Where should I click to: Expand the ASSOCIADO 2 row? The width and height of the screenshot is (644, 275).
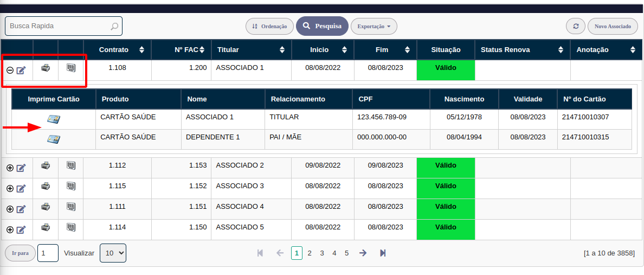tap(10, 168)
